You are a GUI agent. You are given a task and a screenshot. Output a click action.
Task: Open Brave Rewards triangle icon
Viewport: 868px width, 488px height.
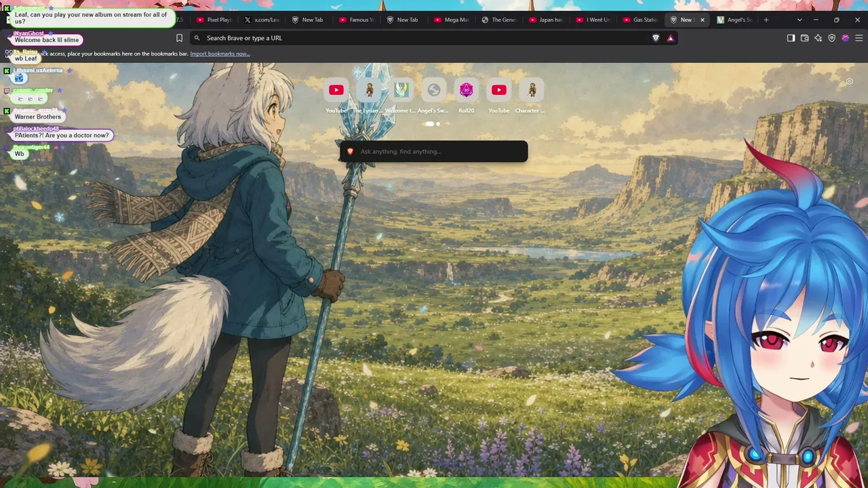tap(671, 38)
